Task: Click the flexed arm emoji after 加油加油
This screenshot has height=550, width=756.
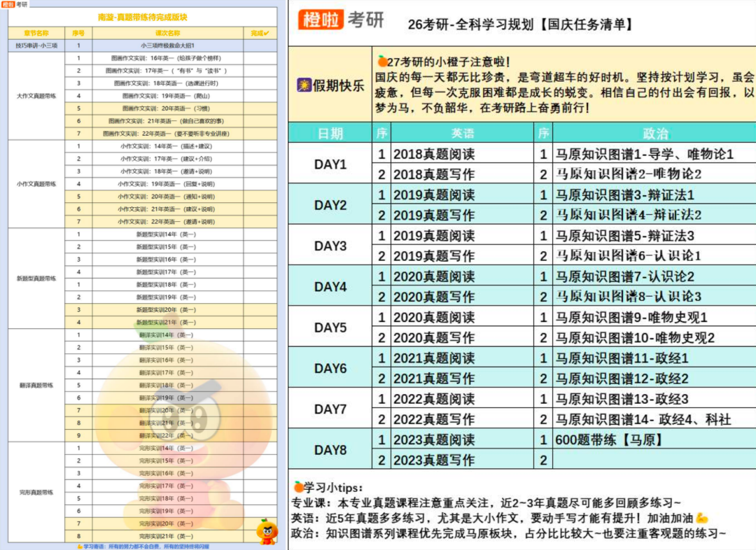Action: point(701,519)
